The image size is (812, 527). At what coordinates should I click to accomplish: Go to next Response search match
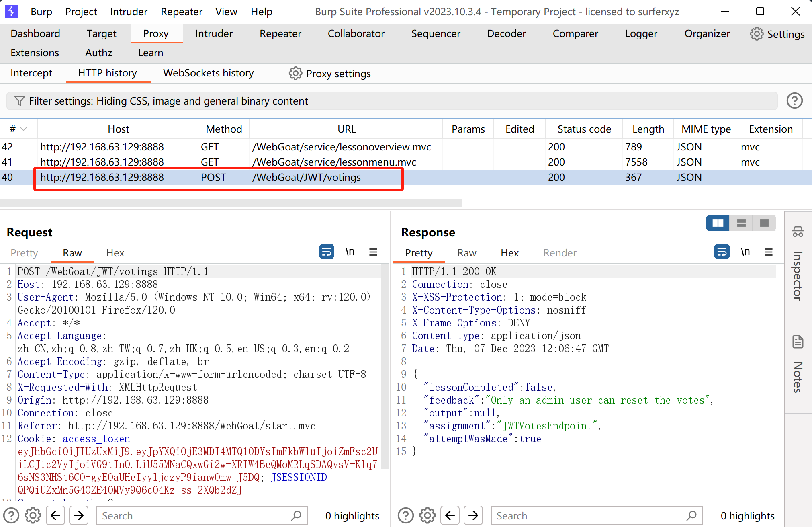(473, 515)
